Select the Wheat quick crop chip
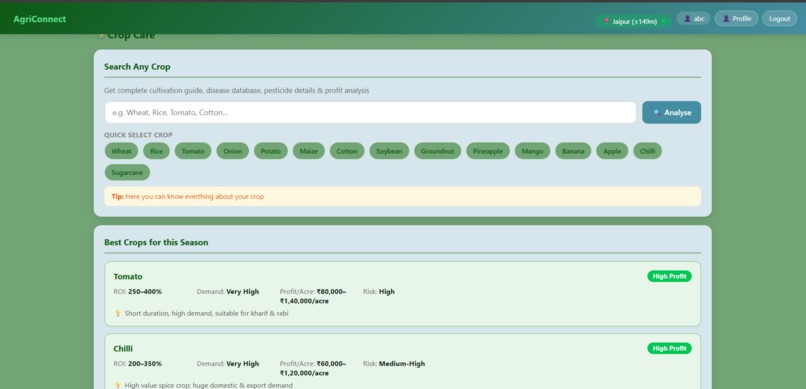Screen dimensions: 806x389 click(x=121, y=151)
